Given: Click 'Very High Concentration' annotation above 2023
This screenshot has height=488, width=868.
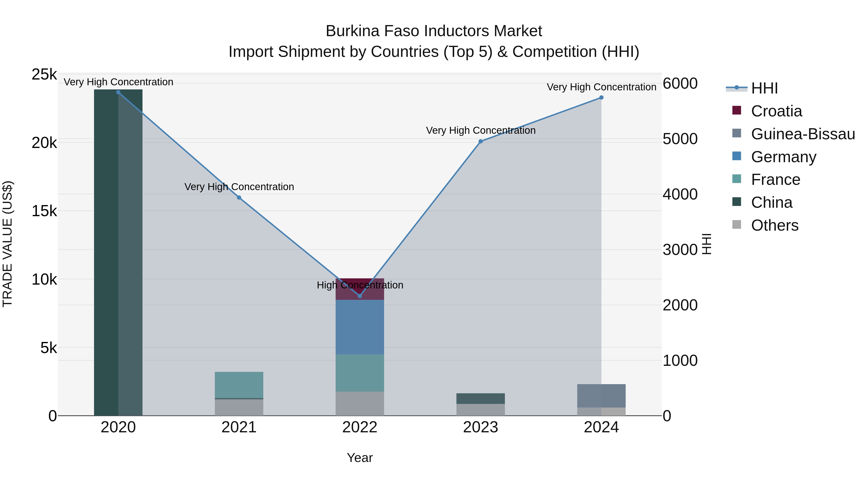Looking at the screenshot, I should click(x=481, y=130).
